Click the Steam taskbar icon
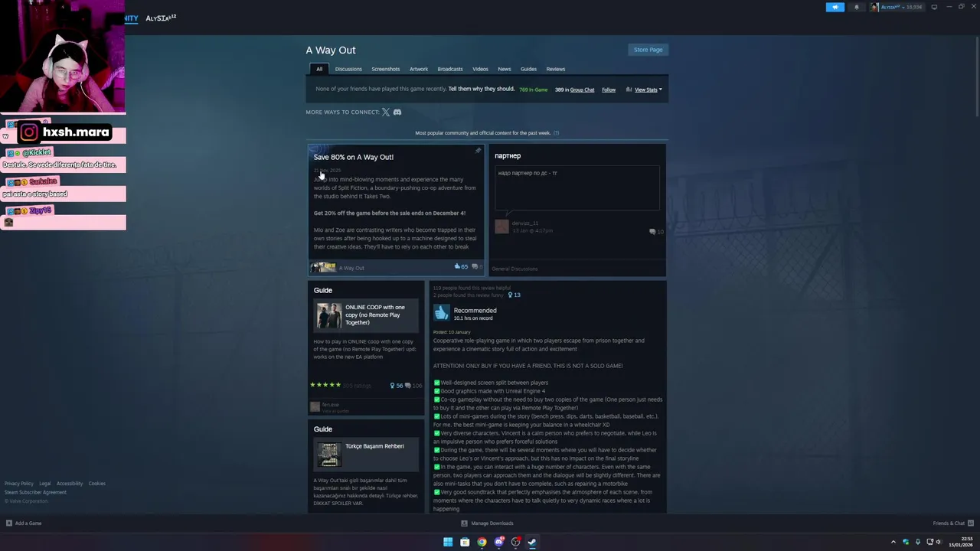The width and height of the screenshot is (980, 551). pyautogui.click(x=532, y=542)
